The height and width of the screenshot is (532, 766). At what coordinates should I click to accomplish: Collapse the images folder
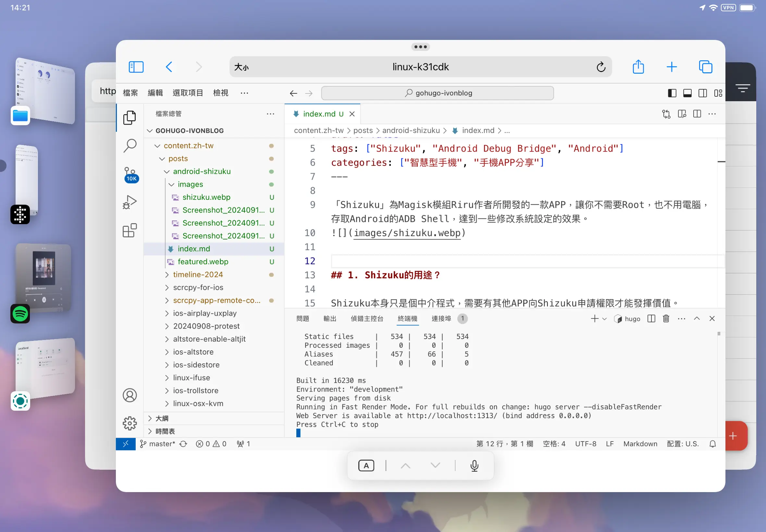click(190, 184)
